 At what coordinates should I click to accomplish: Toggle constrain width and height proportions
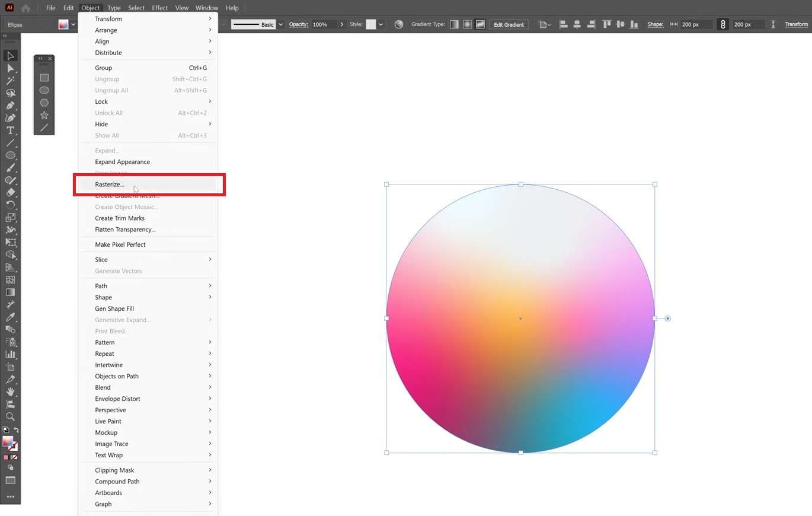[723, 24]
